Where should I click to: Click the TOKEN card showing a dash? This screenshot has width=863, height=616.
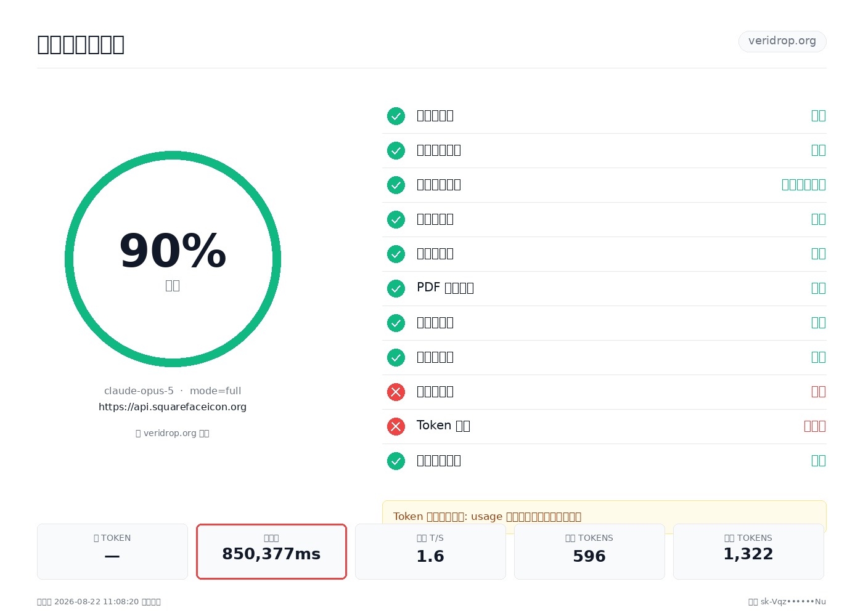112,551
